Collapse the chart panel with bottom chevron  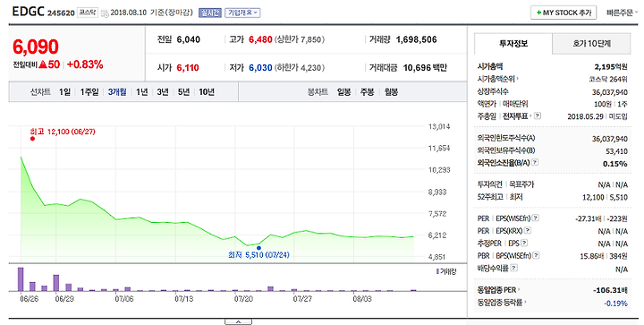click(238, 321)
